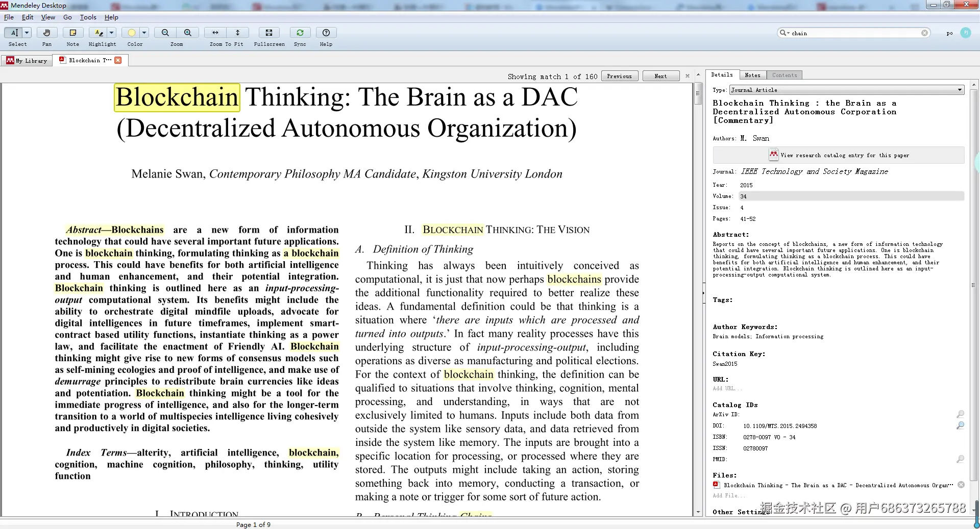Zoom out with the minus magnifier
Screen dimensions: 980x529
[165, 33]
